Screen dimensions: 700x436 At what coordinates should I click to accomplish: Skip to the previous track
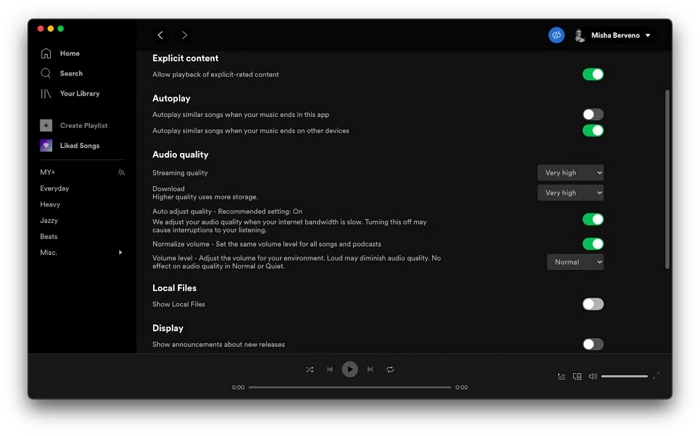[x=329, y=370]
